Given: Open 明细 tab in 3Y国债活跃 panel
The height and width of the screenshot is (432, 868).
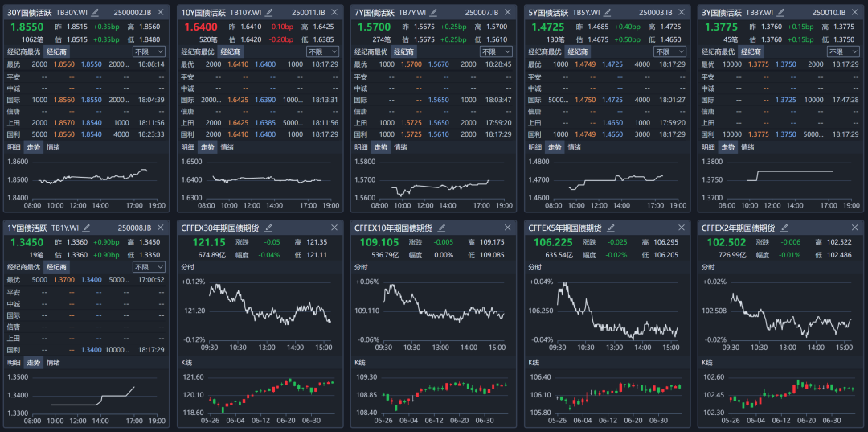Looking at the screenshot, I should (709, 147).
